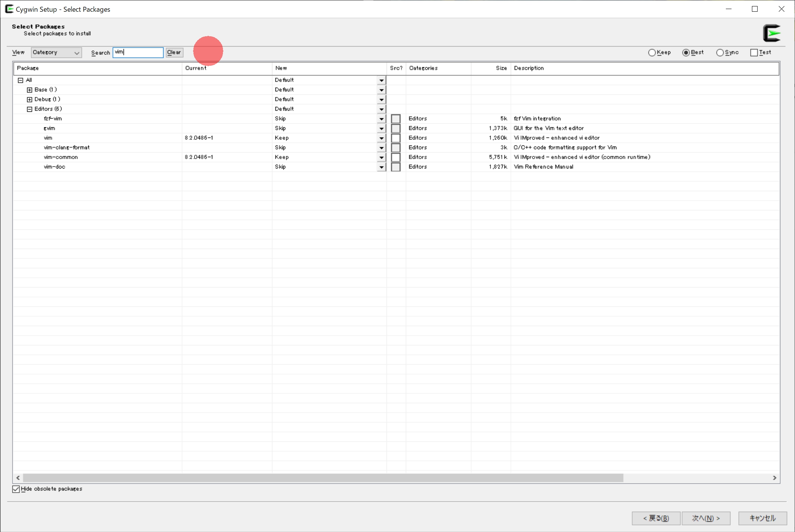
Task: Check the Src? box for fzf-vim
Action: point(396,119)
